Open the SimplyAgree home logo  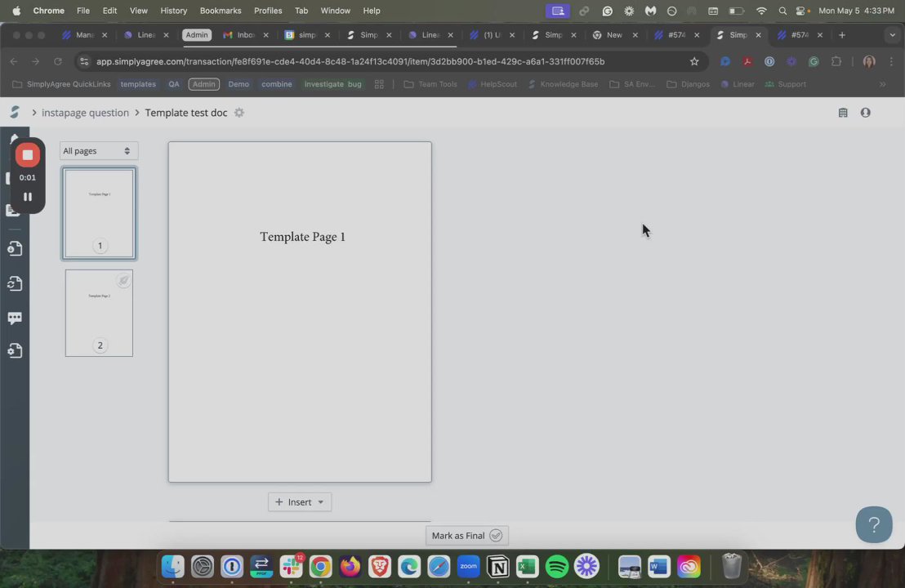[x=15, y=113]
